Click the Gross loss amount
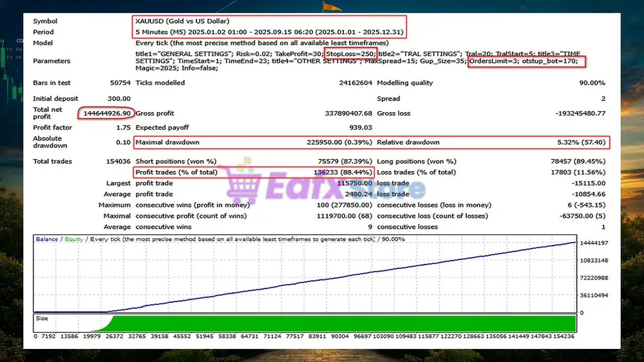This screenshot has width=644, height=362. [580, 114]
